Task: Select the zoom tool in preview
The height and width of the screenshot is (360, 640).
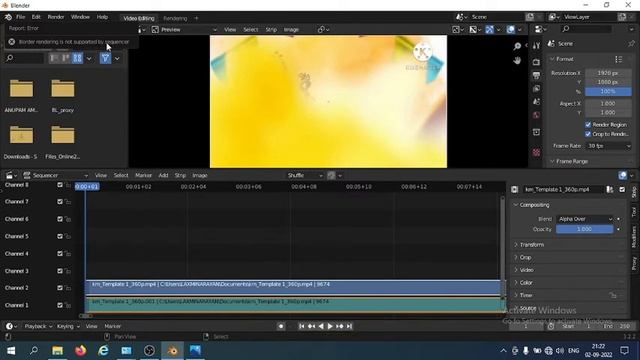Action: (517, 46)
